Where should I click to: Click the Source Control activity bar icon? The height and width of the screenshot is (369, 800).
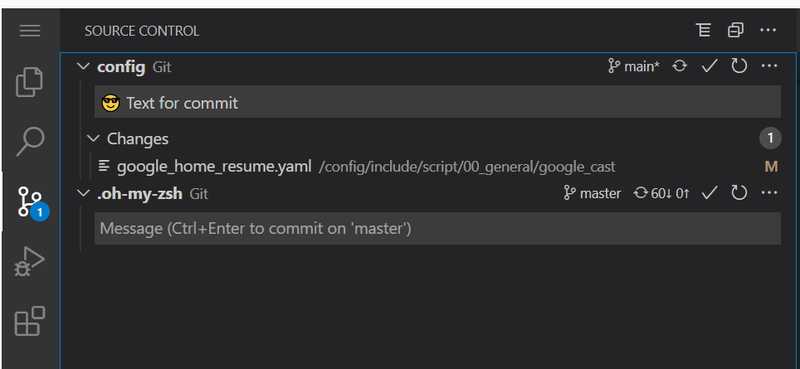click(x=30, y=202)
